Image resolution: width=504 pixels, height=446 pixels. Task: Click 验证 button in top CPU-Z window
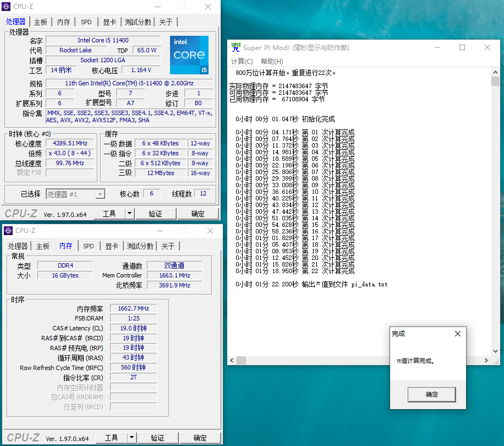pyautogui.click(x=156, y=214)
